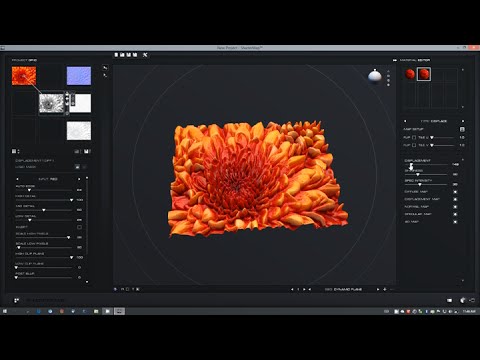The width and height of the screenshot is (480, 360).
Task: Adjust the Mid Detail slider handle
Action: (44, 210)
